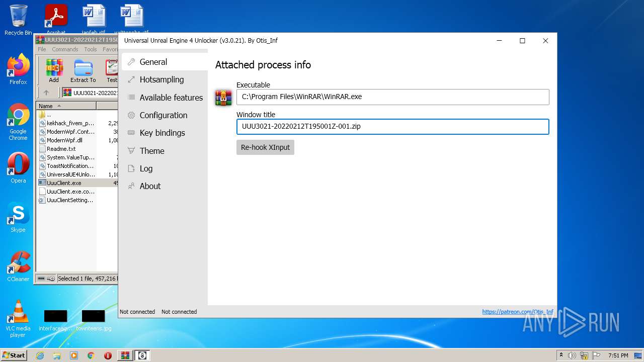
Task: Click the Word document next to Acrobat
Action: coord(94,19)
